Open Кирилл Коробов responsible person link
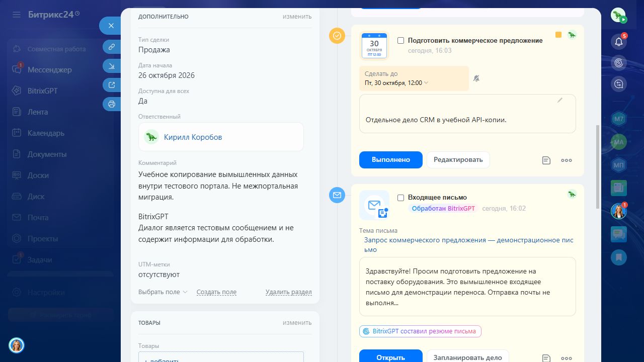This screenshot has height=362, width=644. tap(193, 137)
